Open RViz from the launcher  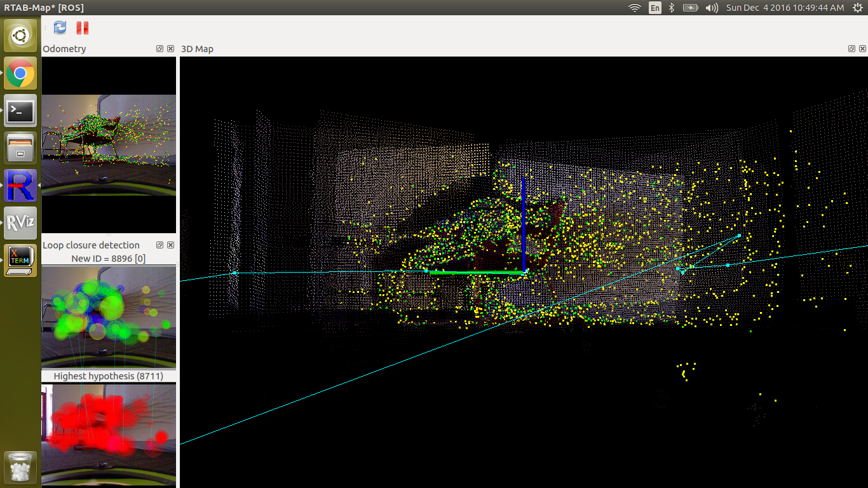[x=20, y=223]
